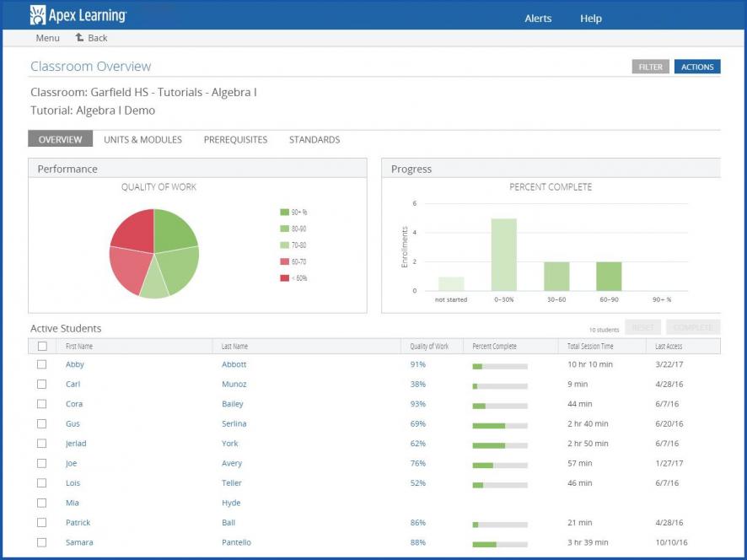Click the Help link in header

coord(590,19)
